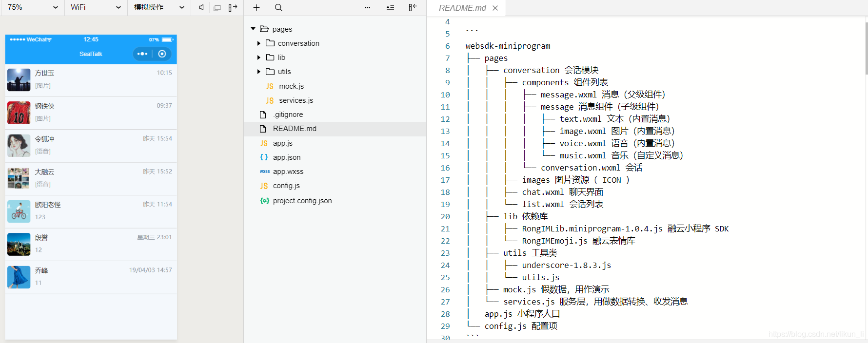
Task: Click 方世玉's avatar thumbnail
Action: [x=19, y=80]
